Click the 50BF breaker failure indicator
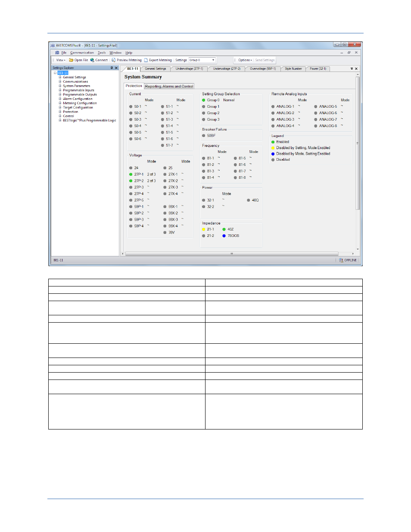 204,136
